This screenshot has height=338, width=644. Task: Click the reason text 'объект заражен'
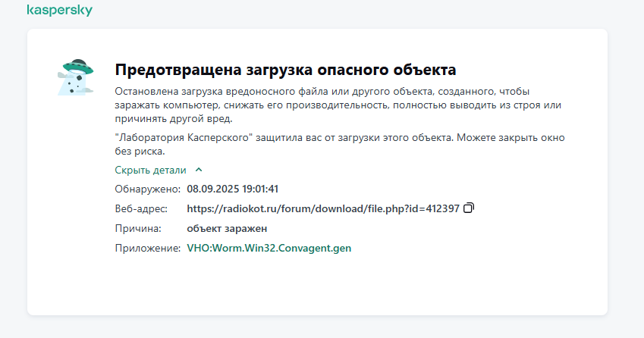pos(227,228)
